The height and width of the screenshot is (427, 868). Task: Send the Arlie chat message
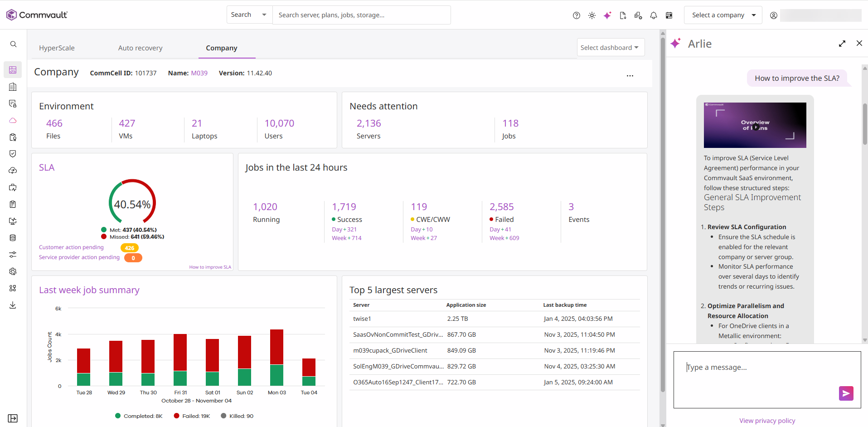click(846, 393)
